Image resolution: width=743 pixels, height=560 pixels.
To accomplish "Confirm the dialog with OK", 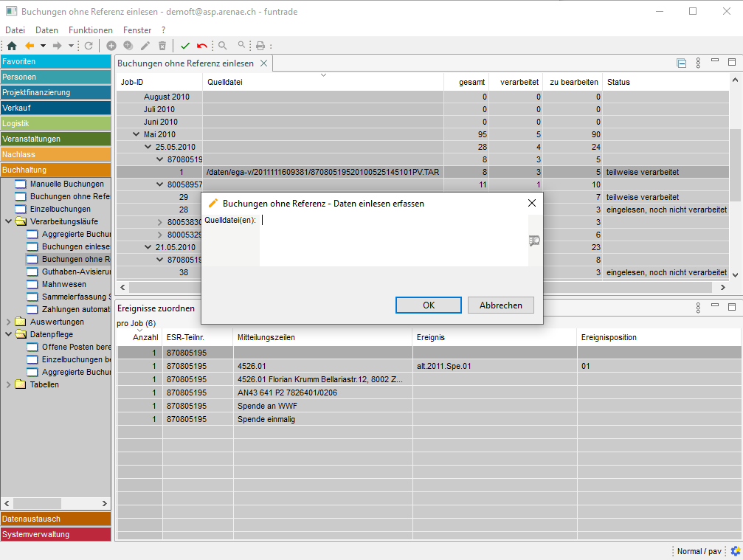I will point(428,305).
